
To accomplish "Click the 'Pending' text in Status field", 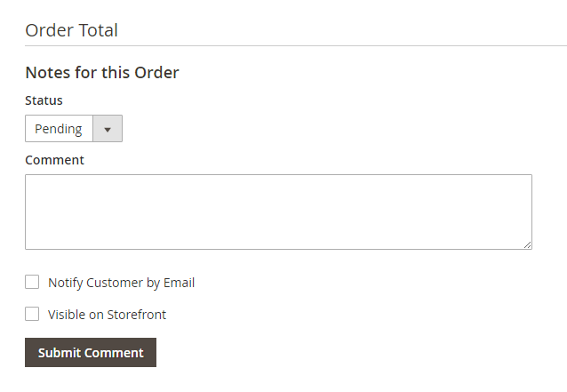I will 59,129.
